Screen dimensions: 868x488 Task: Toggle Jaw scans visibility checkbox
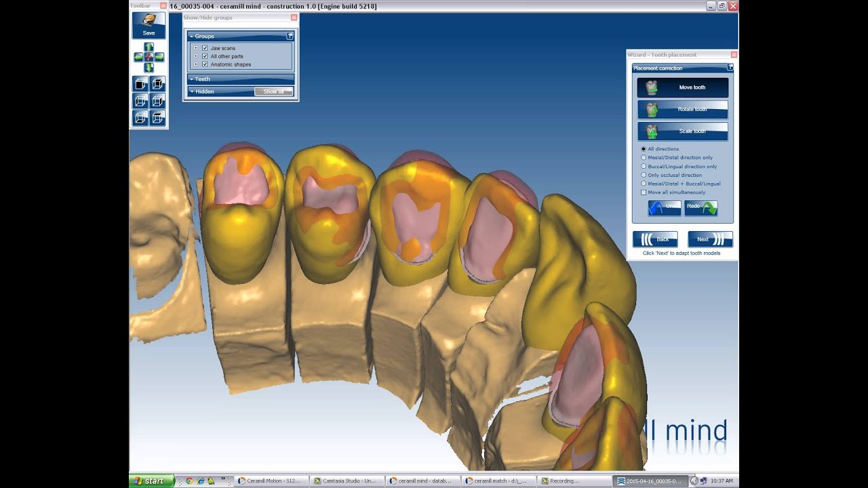coord(205,48)
